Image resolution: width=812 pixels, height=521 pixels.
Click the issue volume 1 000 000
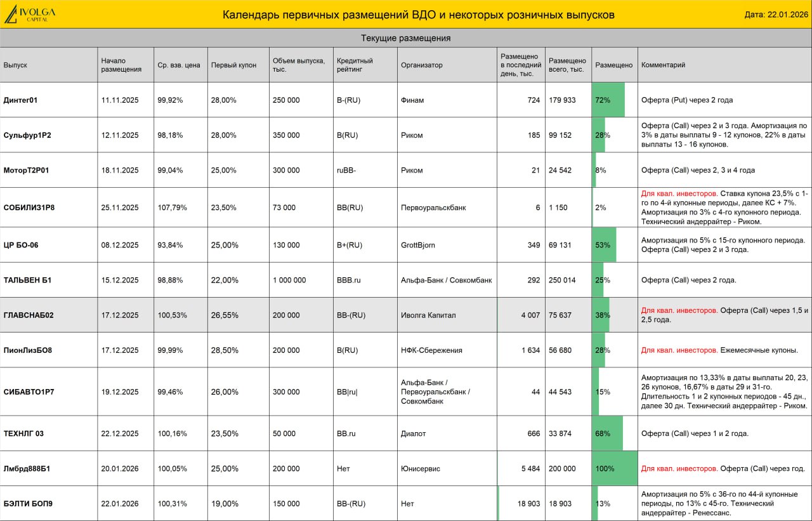tap(289, 280)
